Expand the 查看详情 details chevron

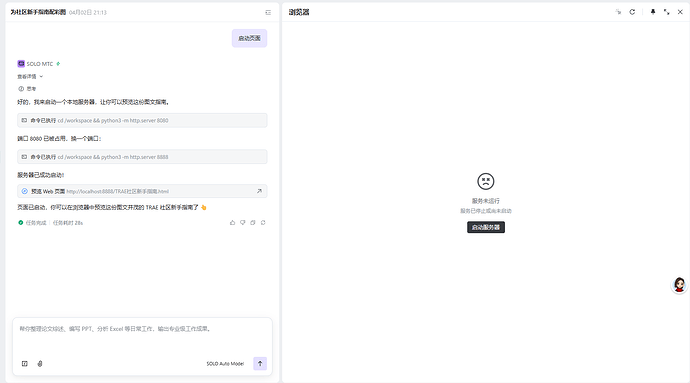pyautogui.click(x=41, y=77)
